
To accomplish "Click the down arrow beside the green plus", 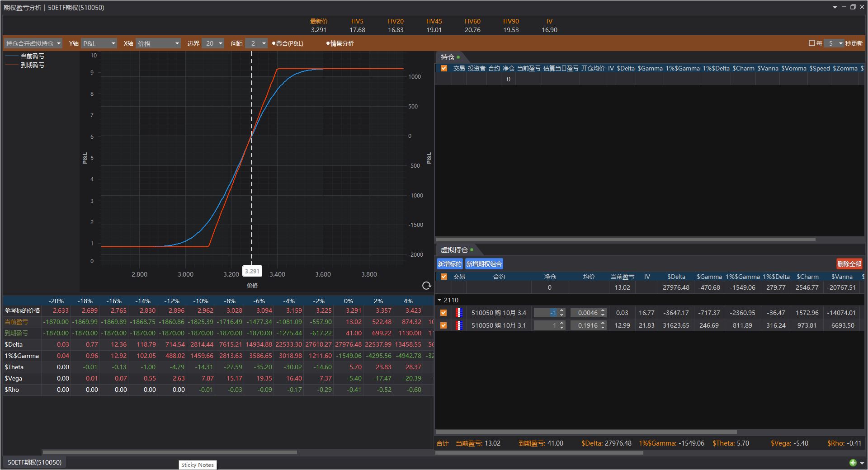I will pos(862,463).
